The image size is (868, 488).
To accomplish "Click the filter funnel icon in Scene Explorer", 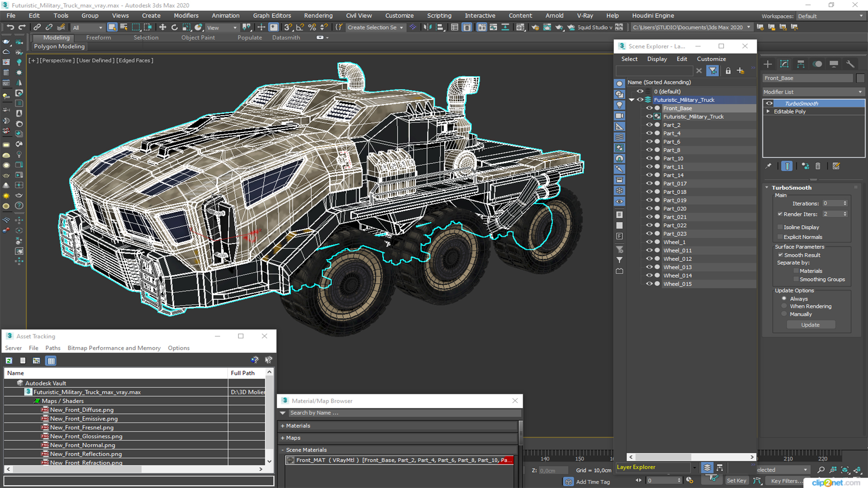I will (712, 71).
